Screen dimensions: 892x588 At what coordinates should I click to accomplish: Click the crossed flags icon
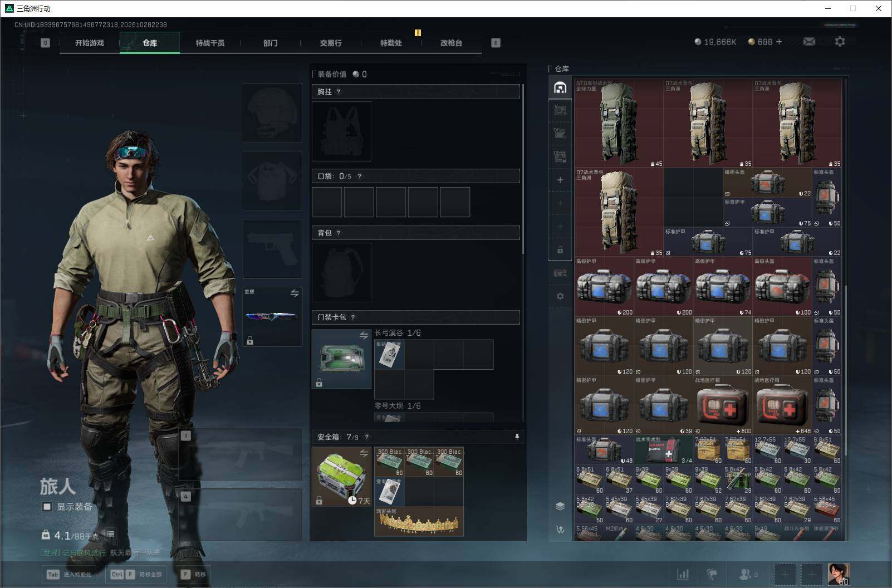712,574
